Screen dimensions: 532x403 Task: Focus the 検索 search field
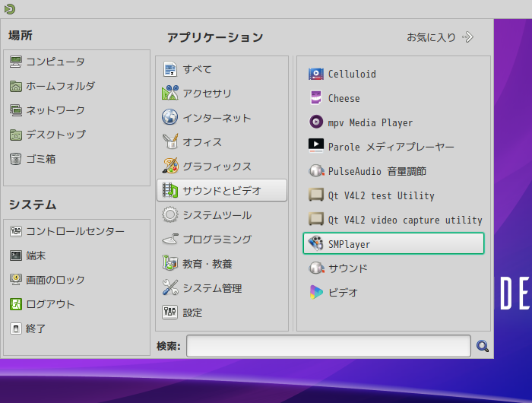tap(328, 346)
